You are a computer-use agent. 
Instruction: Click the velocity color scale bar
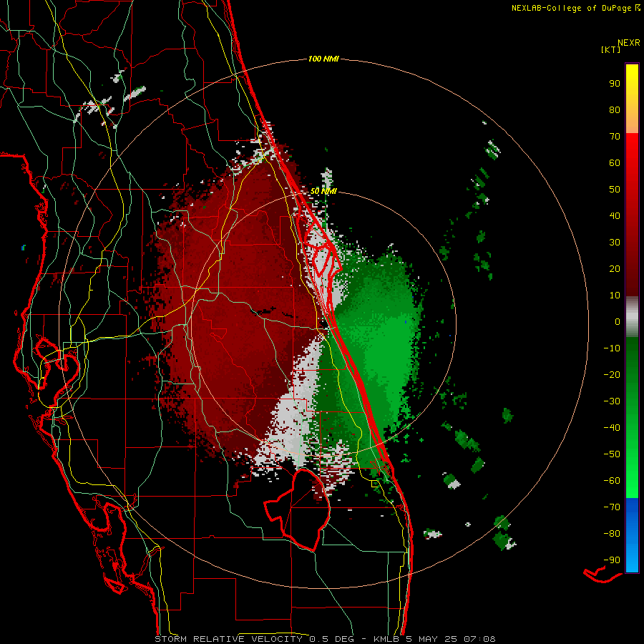click(632, 318)
